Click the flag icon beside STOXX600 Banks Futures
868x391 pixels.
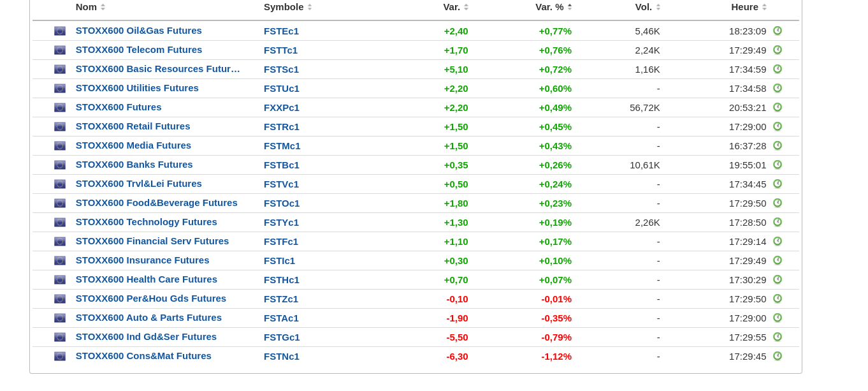60,165
